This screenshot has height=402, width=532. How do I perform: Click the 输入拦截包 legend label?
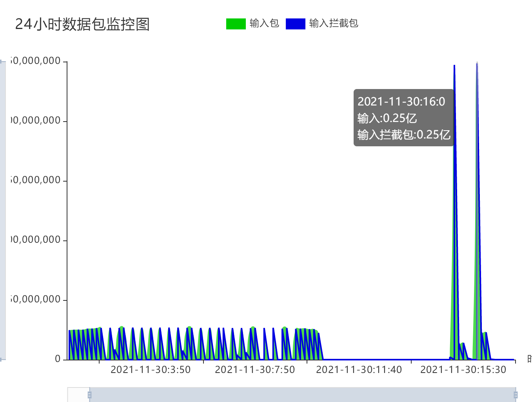[334, 24]
